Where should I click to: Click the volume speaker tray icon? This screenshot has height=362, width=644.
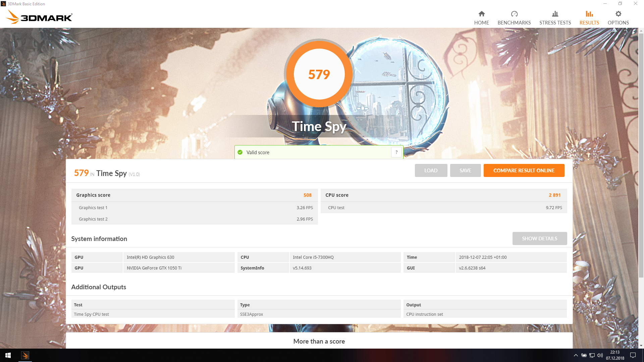[600, 355]
